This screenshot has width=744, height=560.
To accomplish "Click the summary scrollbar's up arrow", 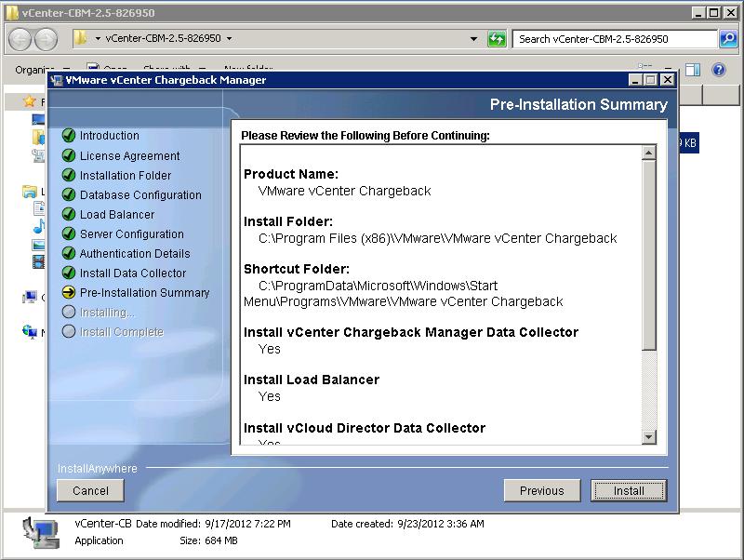I will pyautogui.click(x=648, y=153).
